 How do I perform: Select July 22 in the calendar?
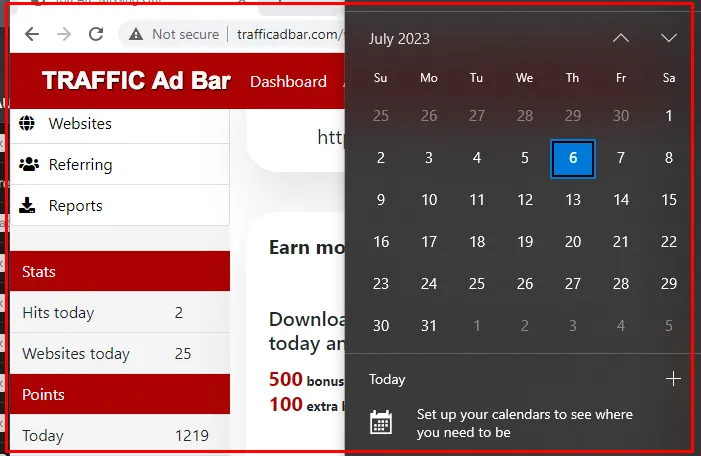669,242
